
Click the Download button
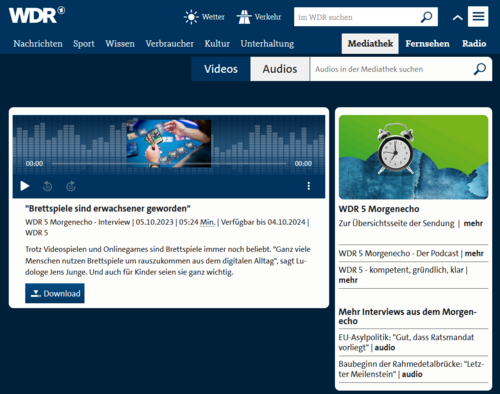click(55, 293)
